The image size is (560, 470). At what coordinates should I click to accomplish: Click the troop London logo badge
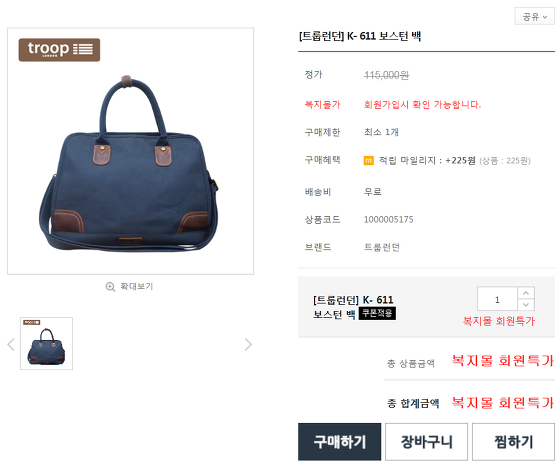[x=59, y=50]
